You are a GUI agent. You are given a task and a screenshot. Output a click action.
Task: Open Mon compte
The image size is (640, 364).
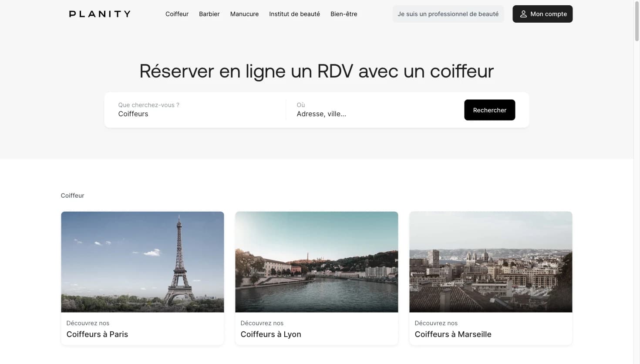coord(542,14)
